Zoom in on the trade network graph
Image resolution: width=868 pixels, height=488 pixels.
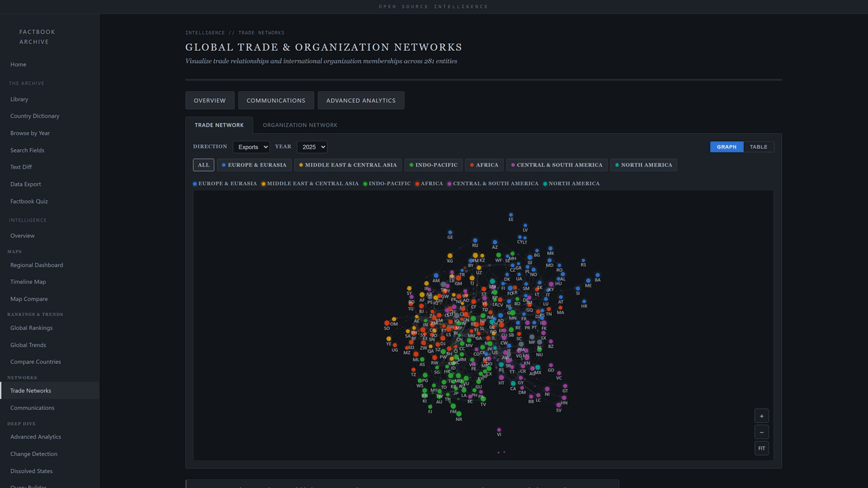click(x=762, y=415)
